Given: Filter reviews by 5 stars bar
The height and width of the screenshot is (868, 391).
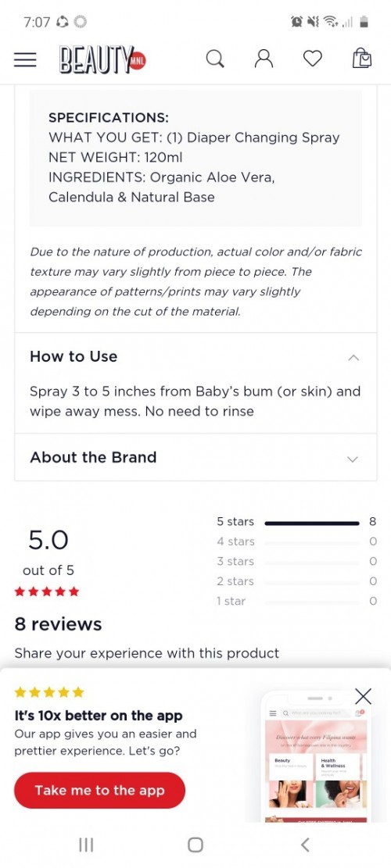Looking at the screenshot, I should tap(297, 522).
